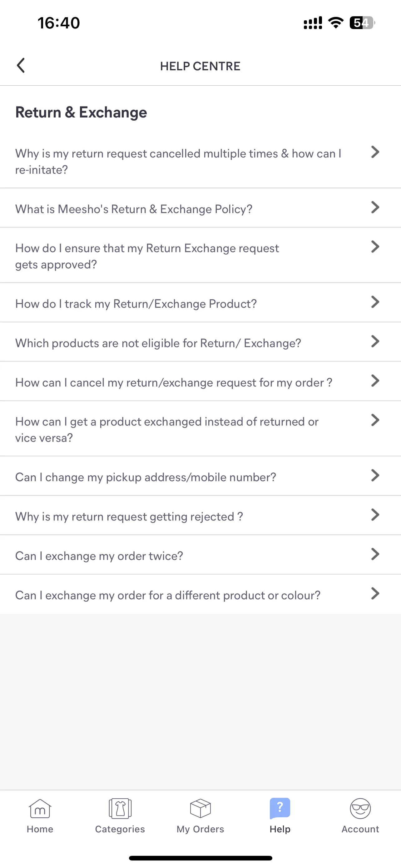
Task: Expand chevron for return request cancelled multiple times
Action: pyautogui.click(x=375, y=152)
